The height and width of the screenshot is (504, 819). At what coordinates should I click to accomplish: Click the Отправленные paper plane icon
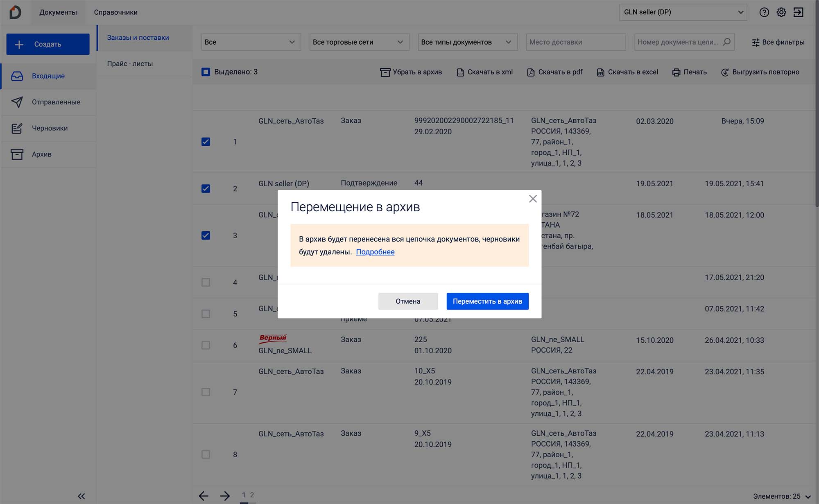17,102
